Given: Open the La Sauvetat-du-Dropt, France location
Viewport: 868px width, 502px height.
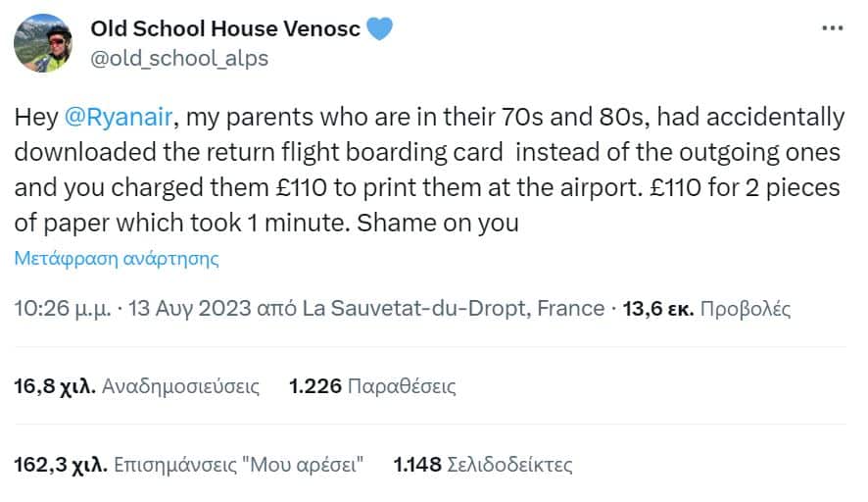Looking at the screenshot, I should point(454,308).
